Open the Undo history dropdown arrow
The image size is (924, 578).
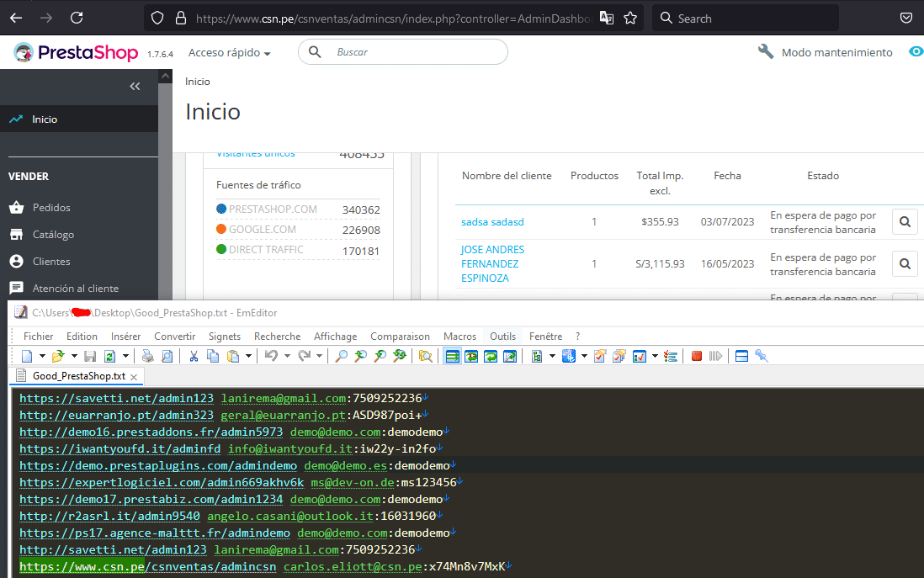click(286, 356)
